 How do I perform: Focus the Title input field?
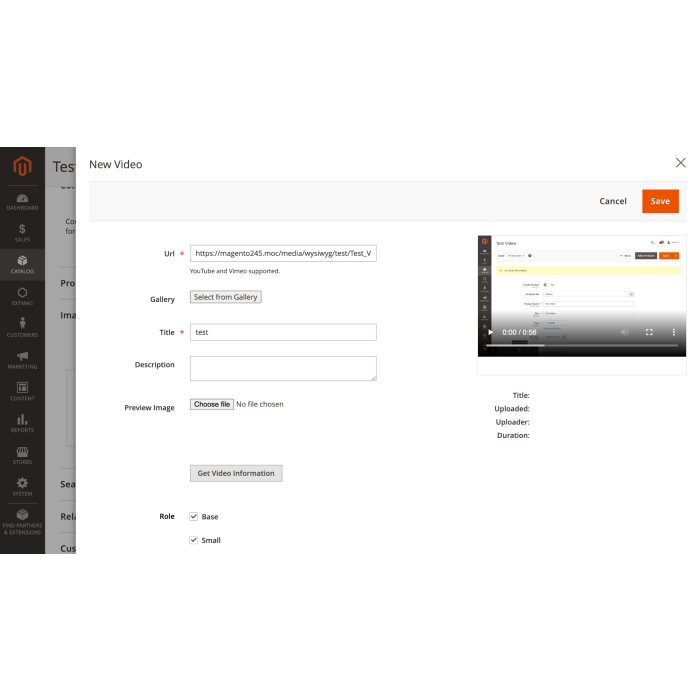tap(283, 332)
